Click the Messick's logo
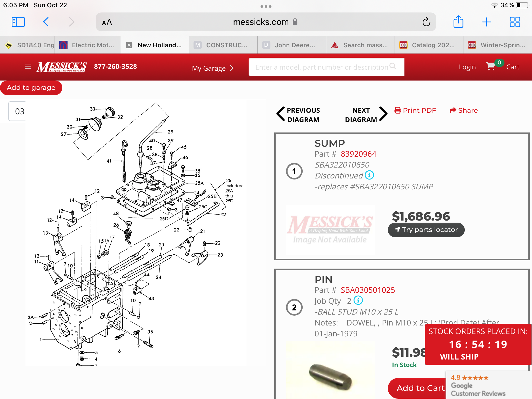 (x=62, y=67)
